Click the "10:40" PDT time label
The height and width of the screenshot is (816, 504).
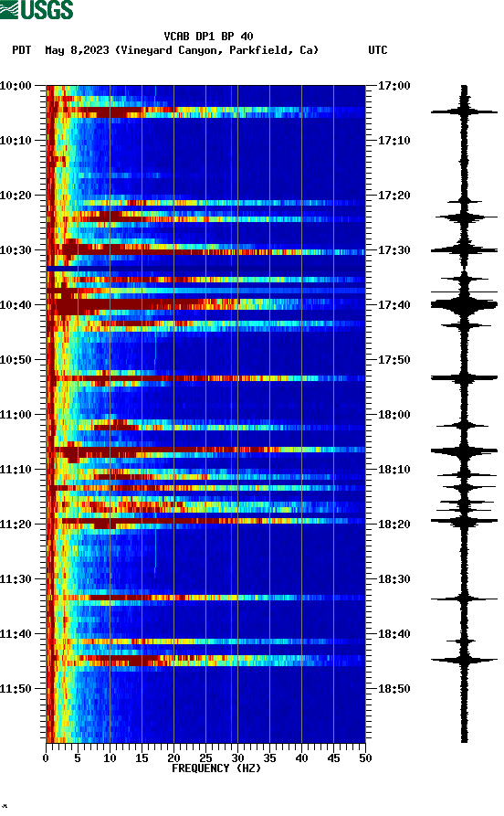[16, 305]
